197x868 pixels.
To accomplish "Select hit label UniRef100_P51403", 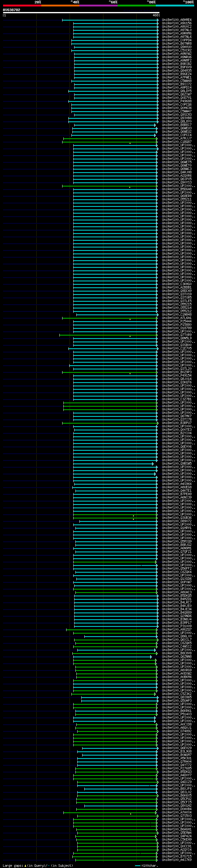I will click(176, 714).
